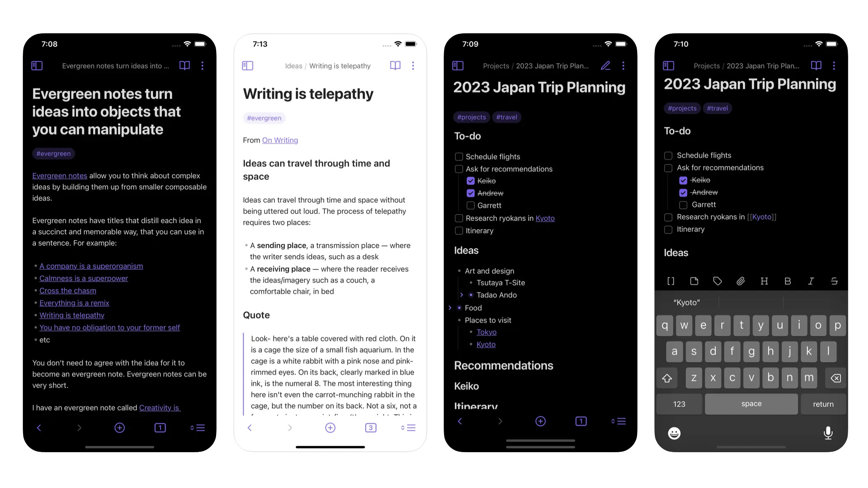The image size is (868, 488).
Task: Expand the Food section in Japan planning
Action: click(x=450, y=307)
